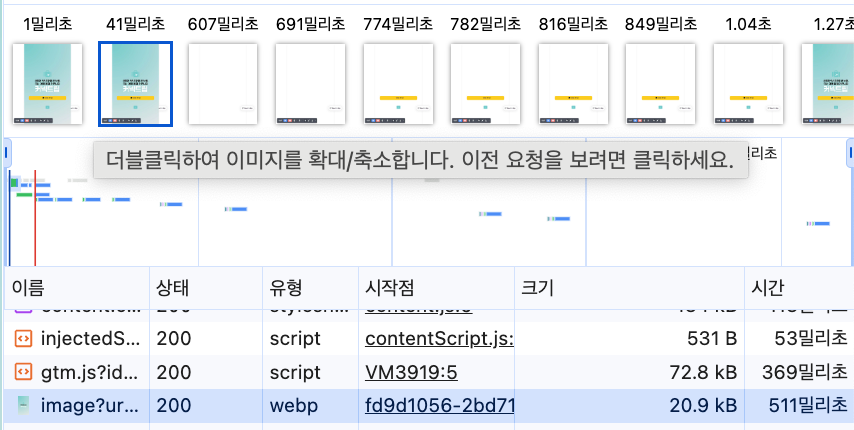
Task: Sort by the 시간 column header
Action: click(x=799, y=288)
